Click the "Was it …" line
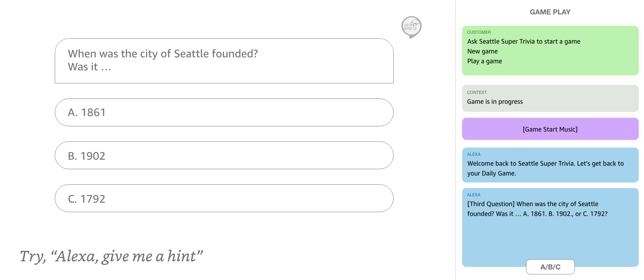This screenshot has width=644, height=280. 90,67
